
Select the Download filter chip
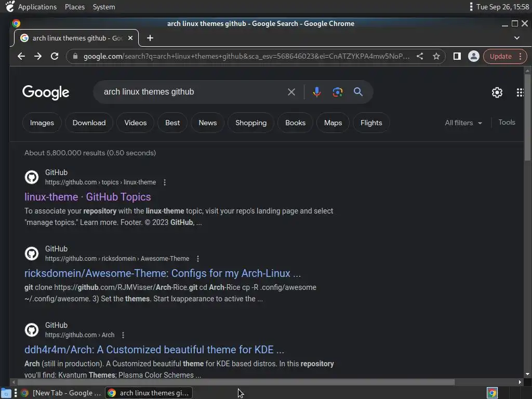point(89,123)
